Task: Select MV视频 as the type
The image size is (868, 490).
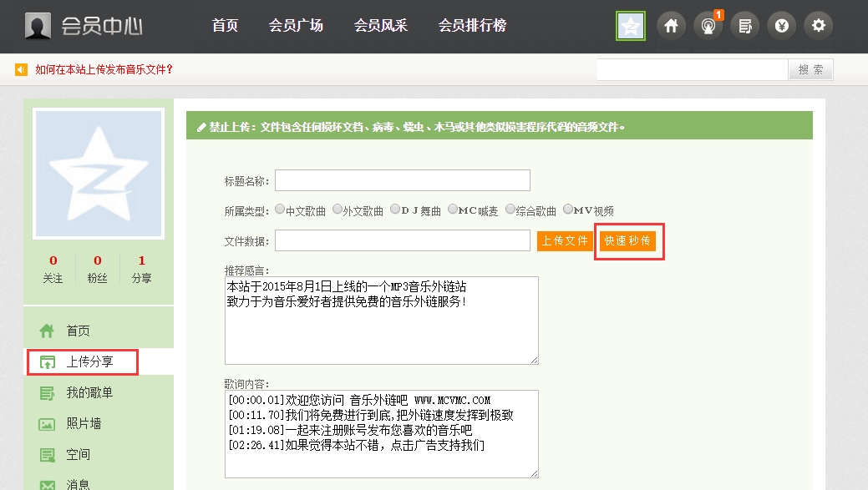Action: coord(568,210)
